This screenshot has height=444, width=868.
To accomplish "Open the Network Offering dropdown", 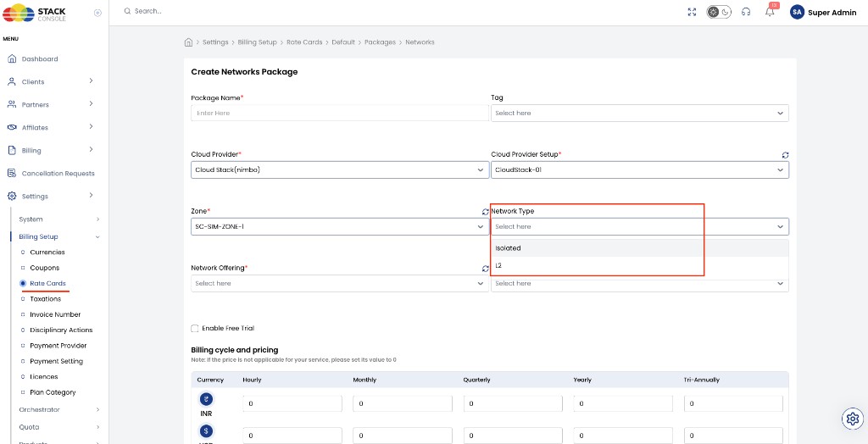I will click(x=340, y=284).
